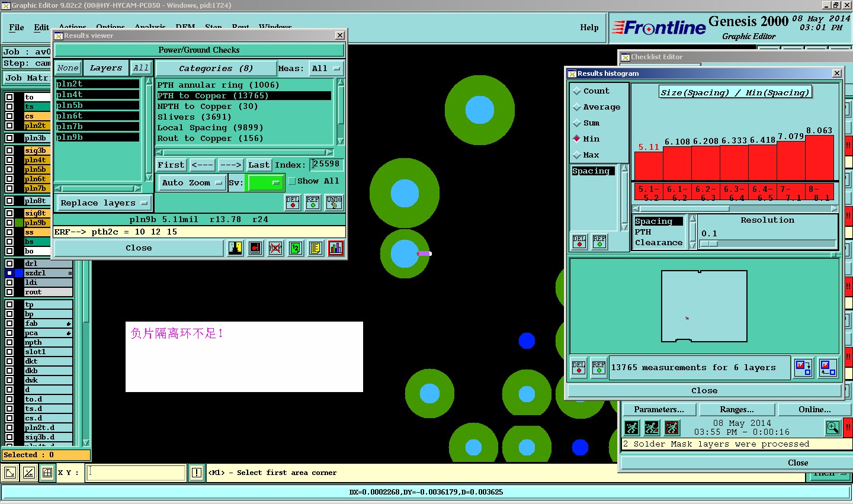Viewport: 853px width, 504px height.
Task: Click REF icon under histogram Spacing list
Action: point(599,241)
